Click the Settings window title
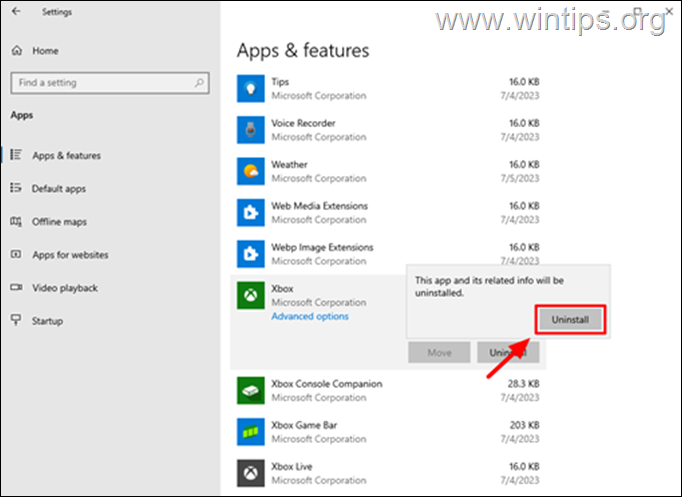This screenshot has height=497, width=682. click(x=57, y=12)
